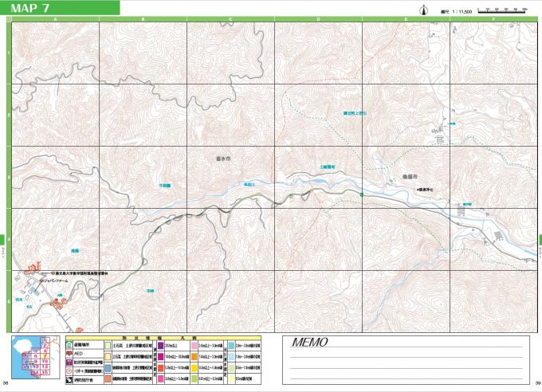Viewport: 542px width, 392px height.
Task: Select the magenta flood depth swatch
Action: click(160, 356)
